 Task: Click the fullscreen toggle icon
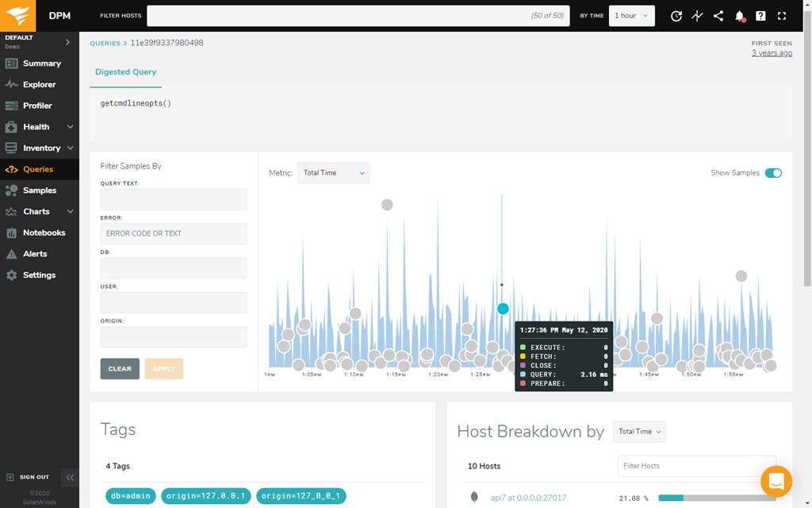(x=781, y=16)
